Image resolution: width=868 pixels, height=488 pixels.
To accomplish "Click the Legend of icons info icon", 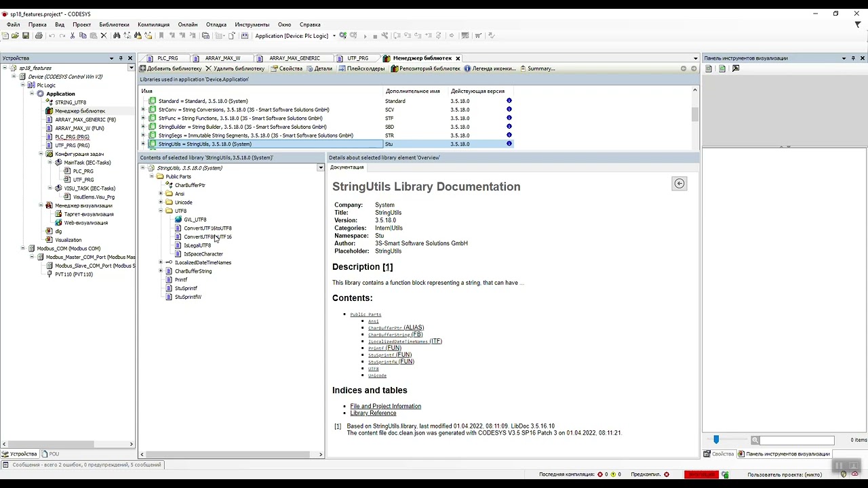I will click(467, 68).
